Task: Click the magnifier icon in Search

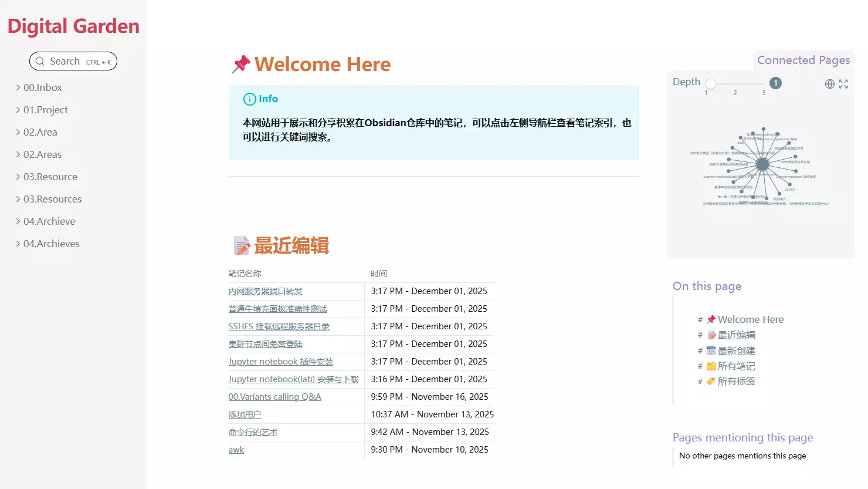Action: (x=40, y=61)
